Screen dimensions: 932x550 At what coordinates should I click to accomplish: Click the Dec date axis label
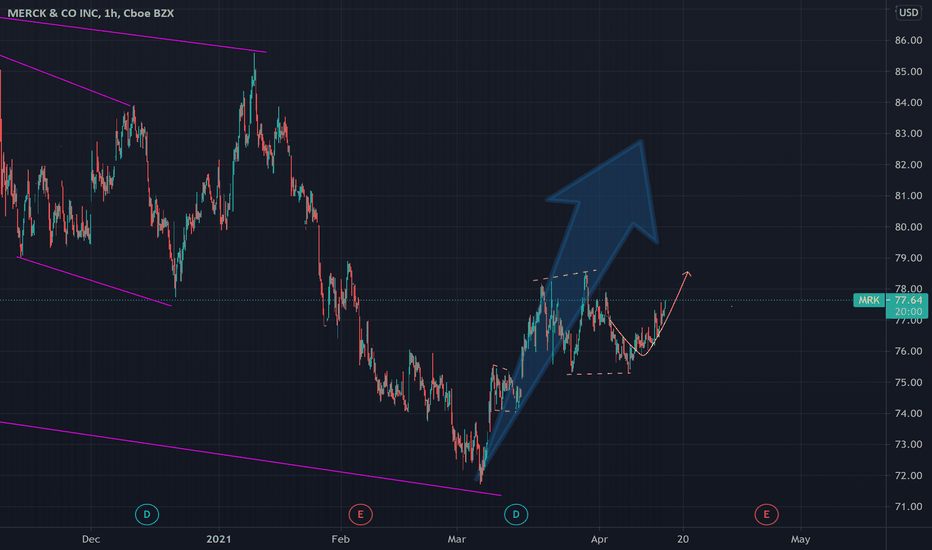91,539
